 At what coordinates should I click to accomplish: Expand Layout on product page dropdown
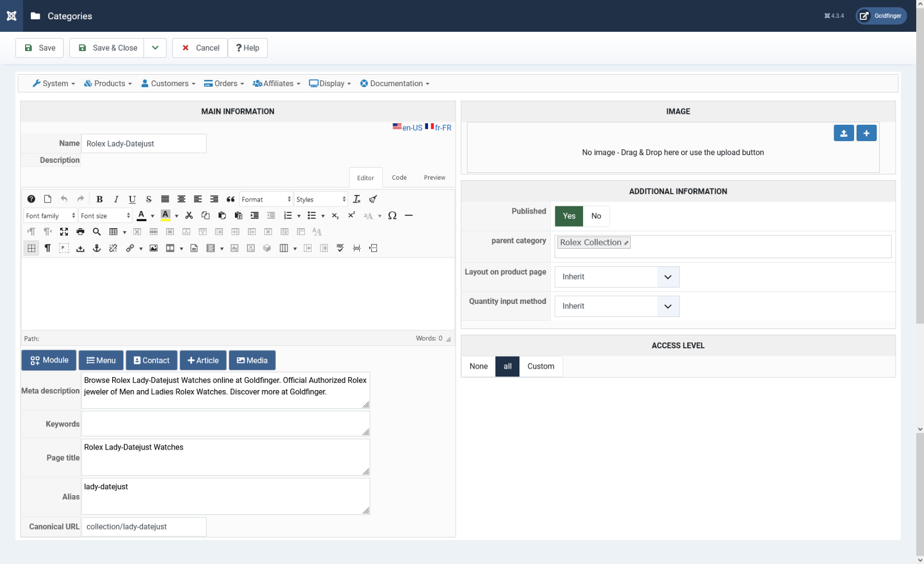point(617,277)
